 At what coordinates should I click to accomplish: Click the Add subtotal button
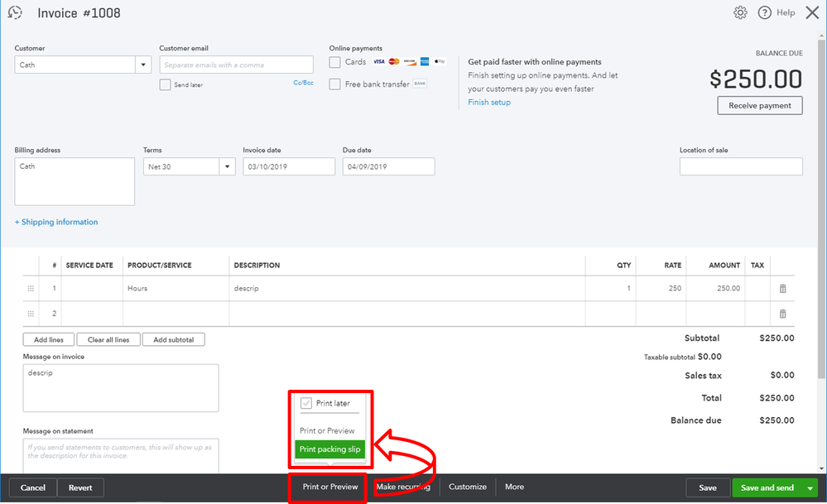point(174,339)
